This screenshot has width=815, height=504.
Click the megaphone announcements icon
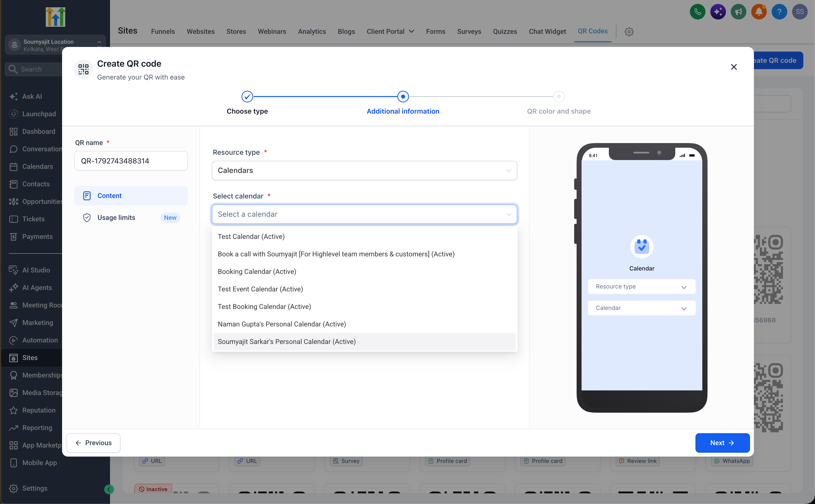[x=738, y=12]
